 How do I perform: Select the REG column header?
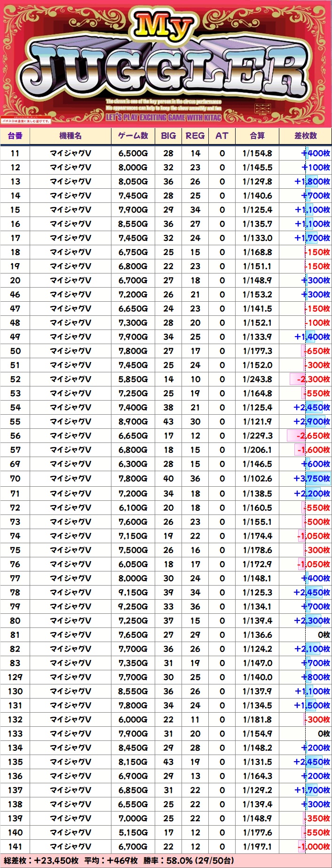click(x=195, y=136)
